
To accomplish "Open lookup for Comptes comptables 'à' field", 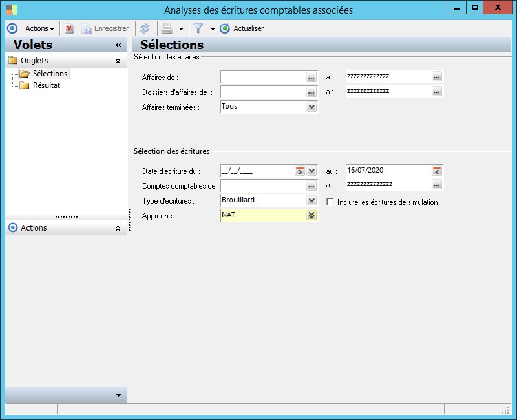I will tap(437, 185).
